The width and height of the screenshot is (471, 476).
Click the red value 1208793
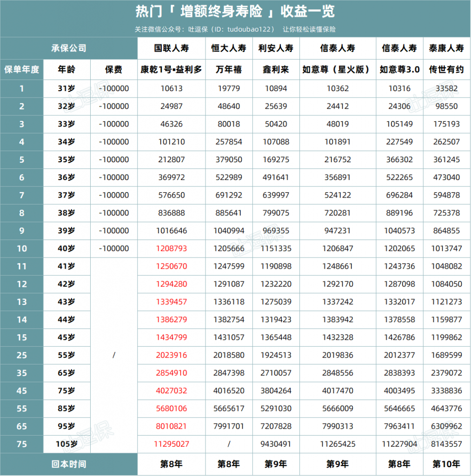171,248
